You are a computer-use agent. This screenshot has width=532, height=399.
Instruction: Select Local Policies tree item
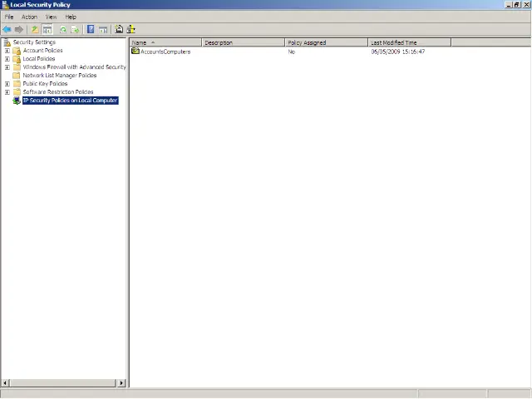tap(39, 59)
